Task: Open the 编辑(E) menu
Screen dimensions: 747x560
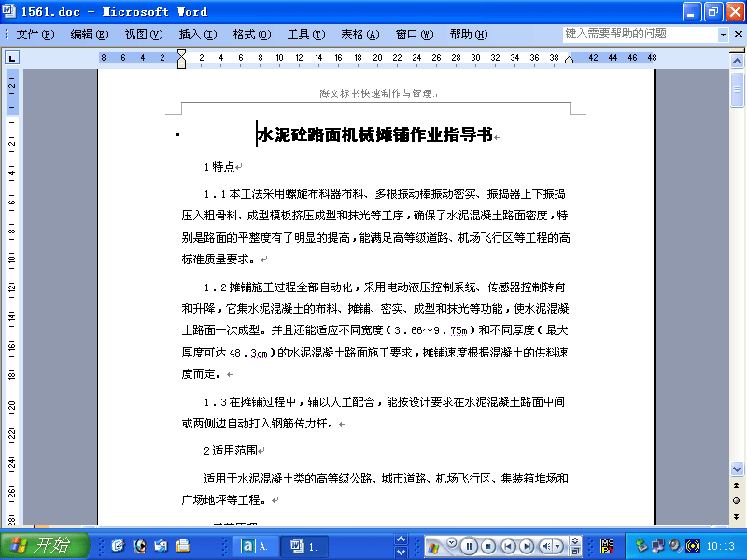Action: [90, 35]
